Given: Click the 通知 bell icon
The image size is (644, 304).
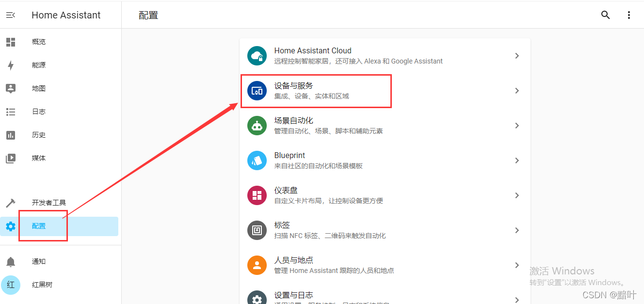Looking at the screenshot, I should pyautogui.click(x=11, y=262).
